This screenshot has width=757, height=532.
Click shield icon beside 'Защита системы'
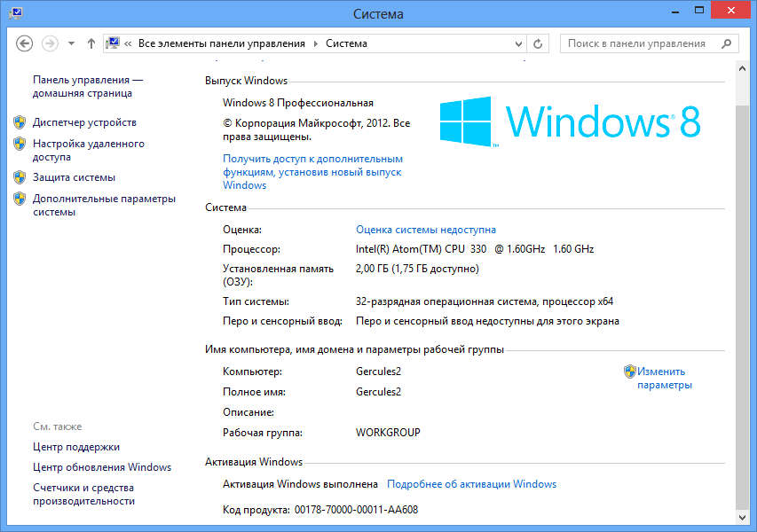coord(20,177)
